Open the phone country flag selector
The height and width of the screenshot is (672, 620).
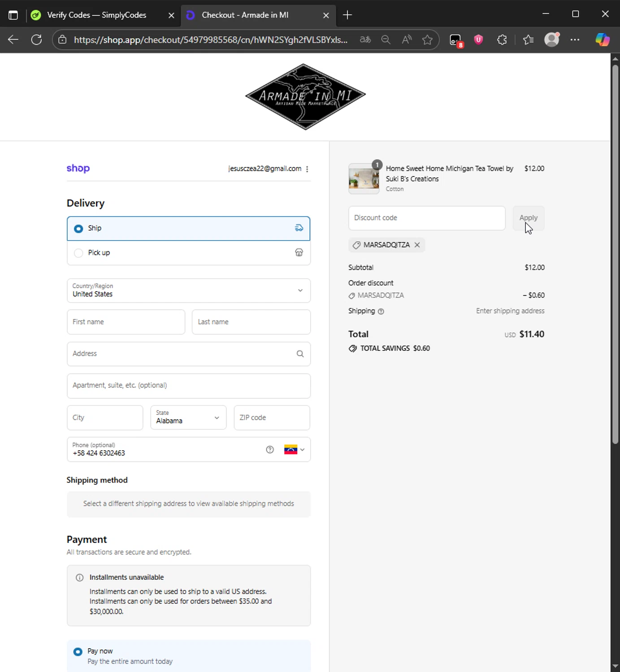294,450
